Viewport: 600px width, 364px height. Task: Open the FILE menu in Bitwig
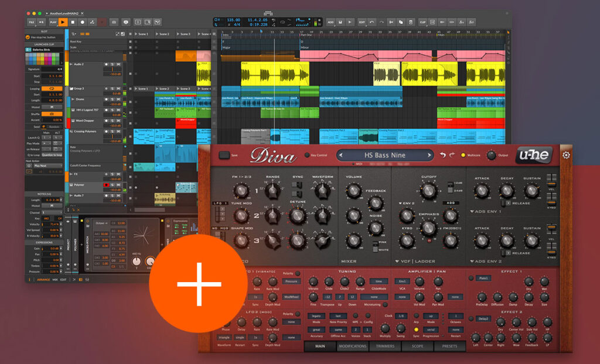pyautogui.click(x=32, y=22)
